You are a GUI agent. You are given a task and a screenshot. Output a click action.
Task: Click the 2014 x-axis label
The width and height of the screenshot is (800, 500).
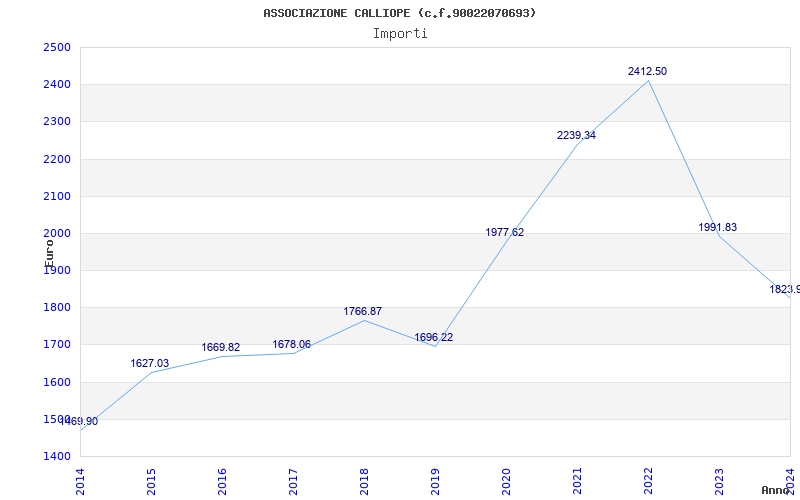[80, 482]
